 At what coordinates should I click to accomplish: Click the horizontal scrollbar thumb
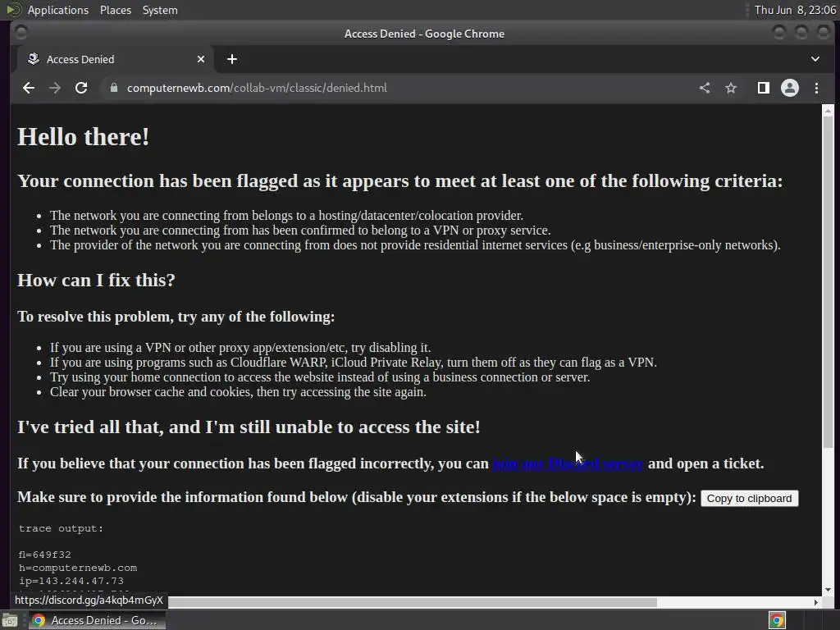click(x=413, y=602)
